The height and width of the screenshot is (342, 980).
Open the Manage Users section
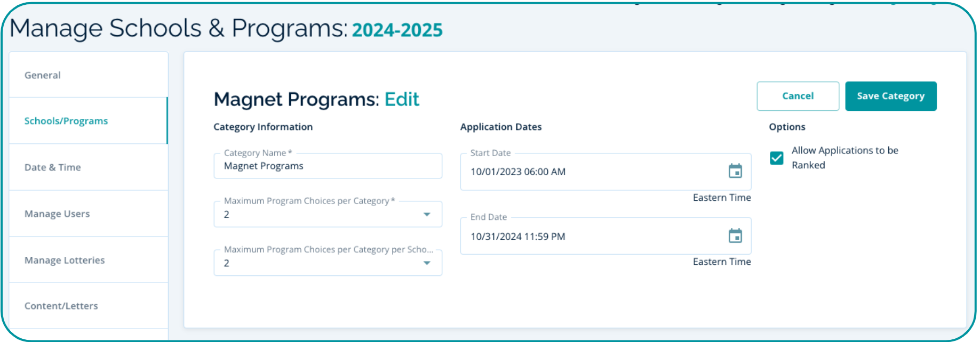coord(57,214)
